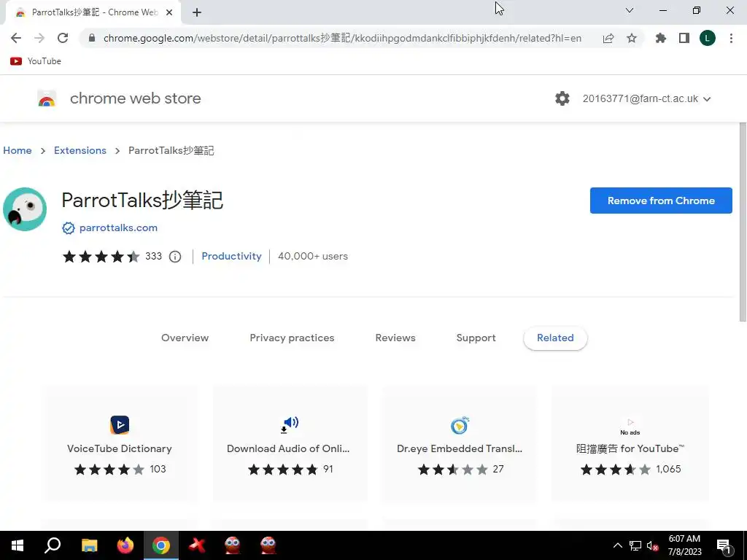
Task: Open Dr.eye Embedded Transl... extension card
Action: pyautogui.click(x=460, y=443)
